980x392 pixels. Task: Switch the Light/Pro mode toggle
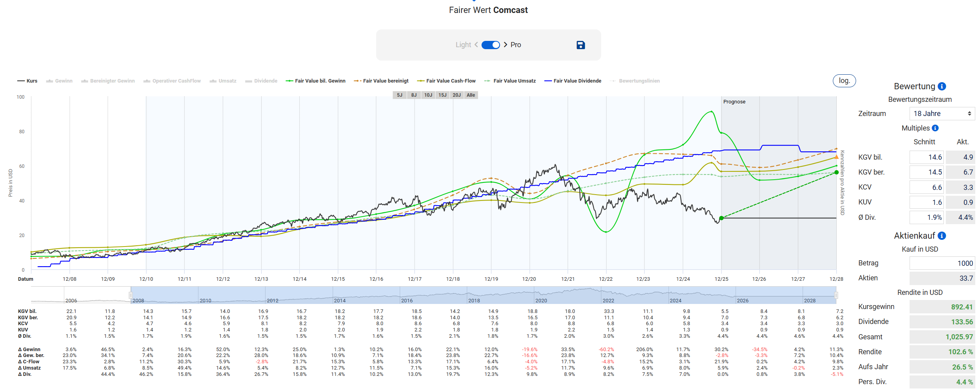point(491,45)
